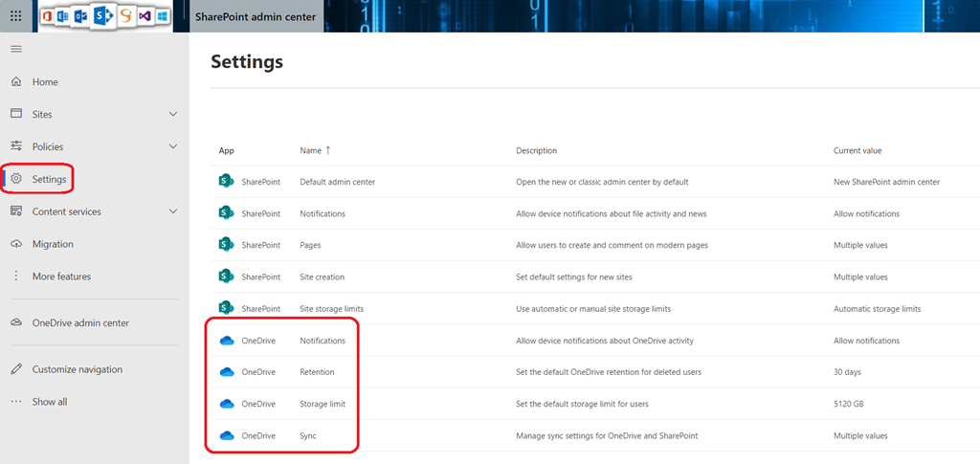Click the Settings gear icon
The image size is (980, 464).
(x=16, y=179)
